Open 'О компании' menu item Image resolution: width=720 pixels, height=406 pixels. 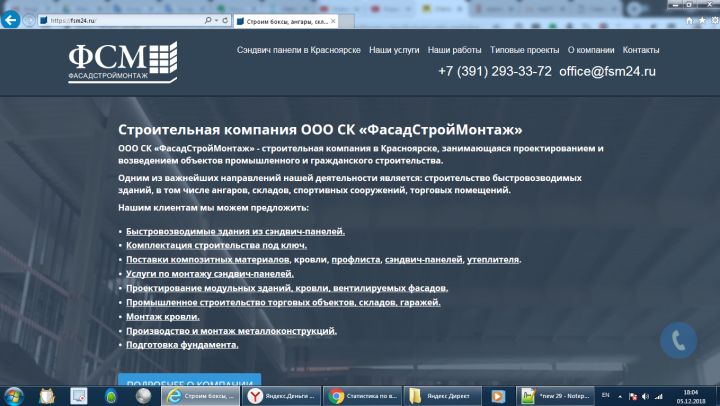591,50
